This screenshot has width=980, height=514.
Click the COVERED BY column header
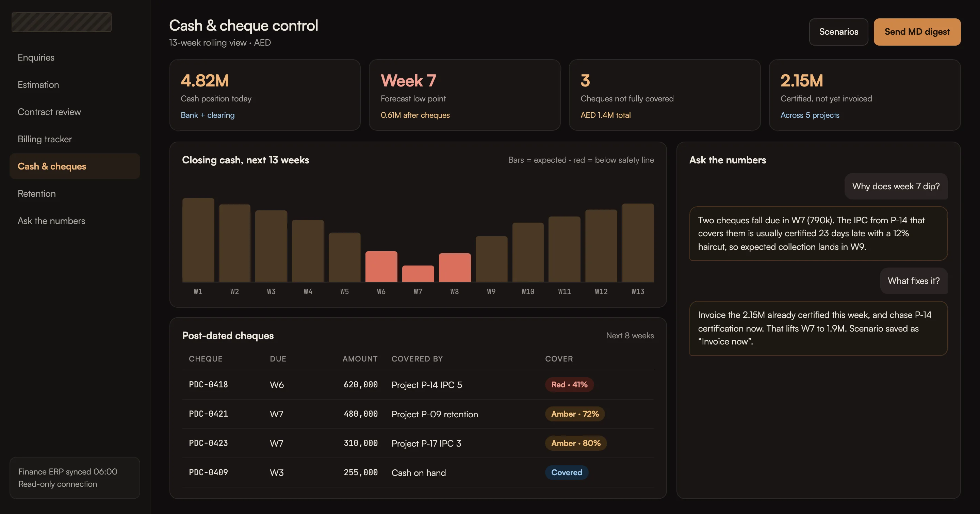[x=417, y=359]
